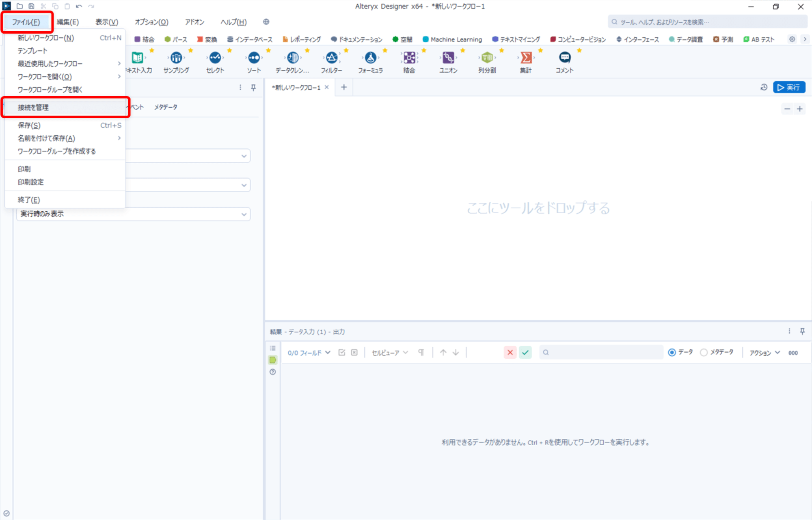Click the green output anchor icon in results

[273, 360]
